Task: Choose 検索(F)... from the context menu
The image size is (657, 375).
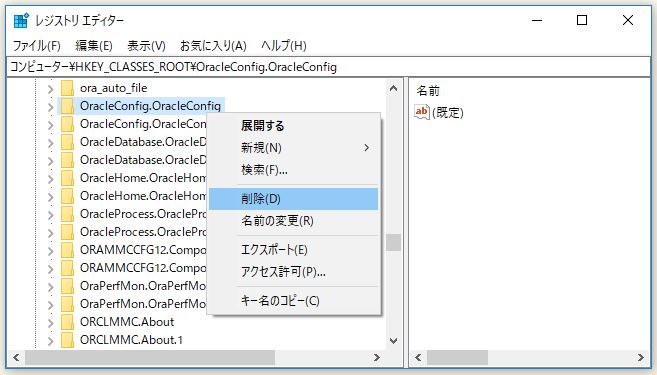Action: (x=293, y=170)
